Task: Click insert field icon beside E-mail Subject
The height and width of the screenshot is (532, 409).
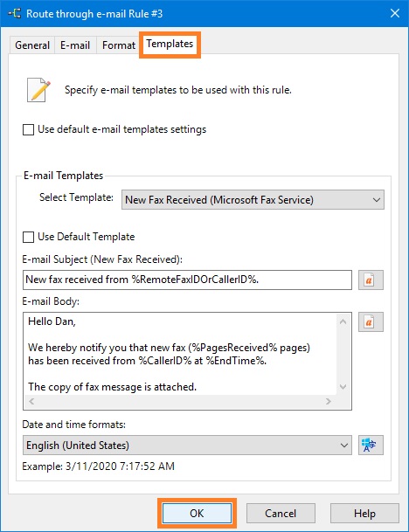Action: (371, 280)
